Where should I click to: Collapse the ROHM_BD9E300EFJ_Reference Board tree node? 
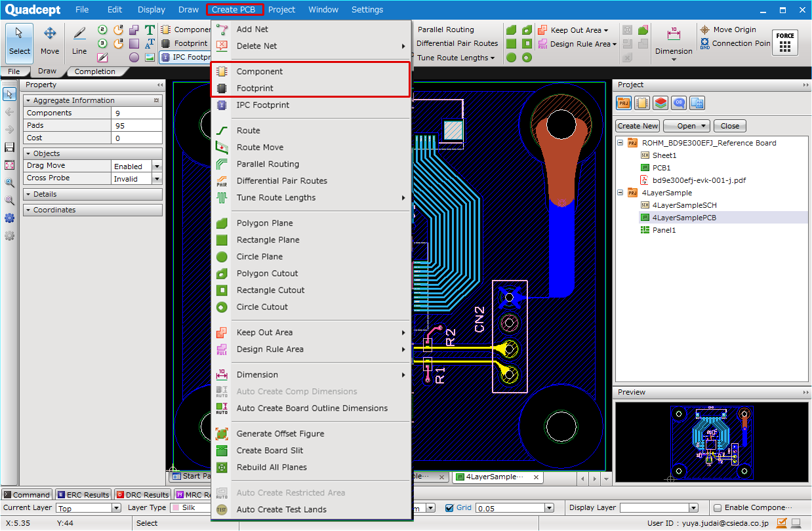(620, 143)
